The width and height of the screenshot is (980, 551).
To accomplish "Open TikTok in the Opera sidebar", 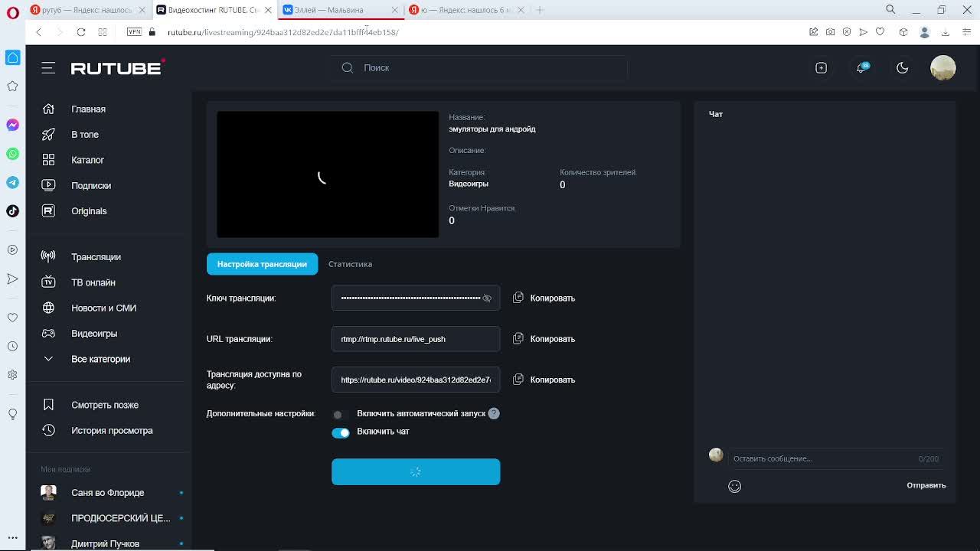I will 12,210.
